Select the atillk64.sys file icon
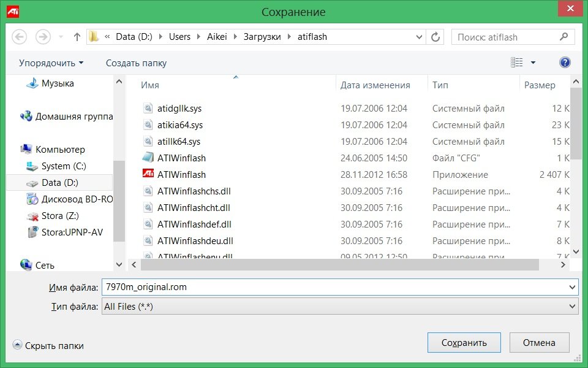 point(148,141)
